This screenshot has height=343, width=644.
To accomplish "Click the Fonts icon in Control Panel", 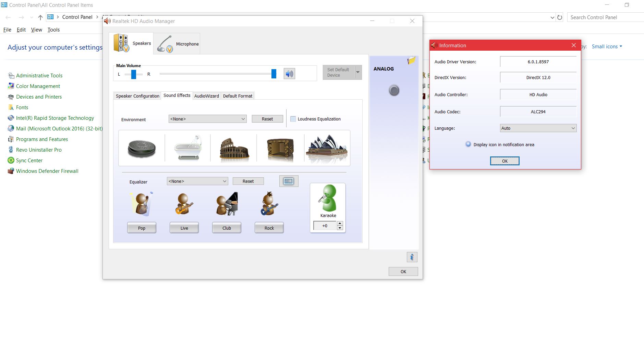I will pyautogui.click(x=11, y=107).
